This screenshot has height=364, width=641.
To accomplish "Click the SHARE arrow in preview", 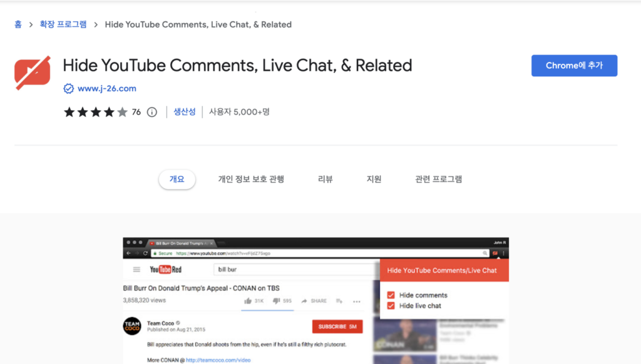I will pos(304,301).
